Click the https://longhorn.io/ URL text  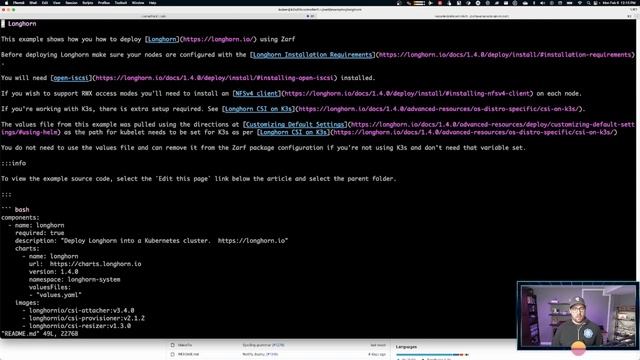[218, 39]
